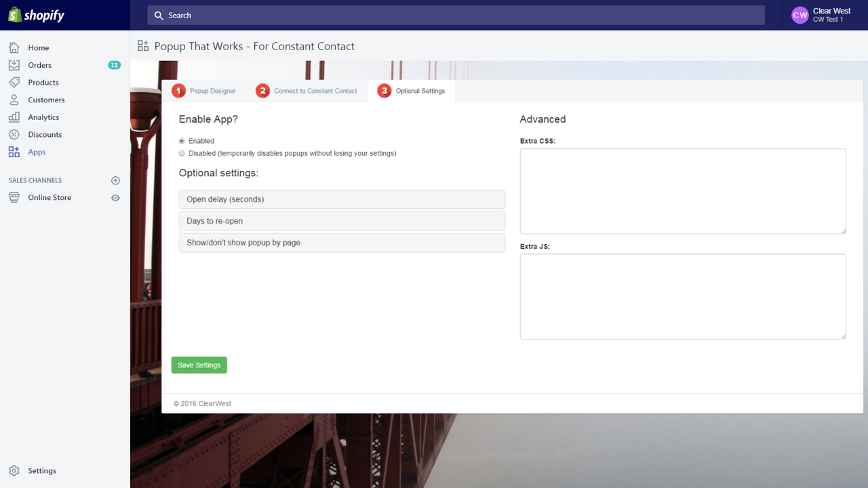This screenshot has width=868, height=488.
Task: Click the app grid icon beside page title
Action: coord(143,46)
